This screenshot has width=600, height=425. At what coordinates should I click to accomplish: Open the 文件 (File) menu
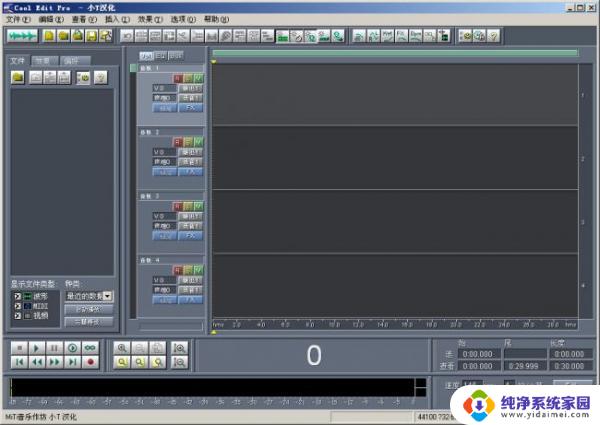tap(18, 19)
